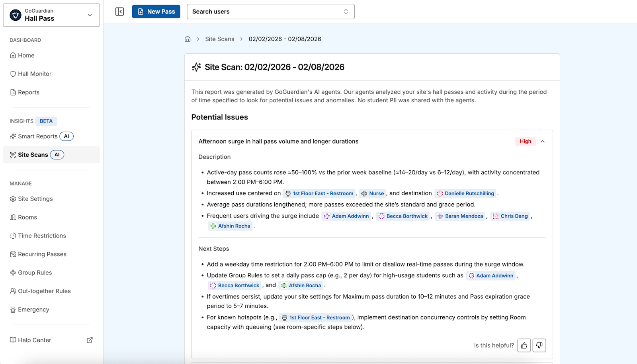The image size is (637, 364).
Task: Click the Out-together Rules people icon
Action: 13,291
